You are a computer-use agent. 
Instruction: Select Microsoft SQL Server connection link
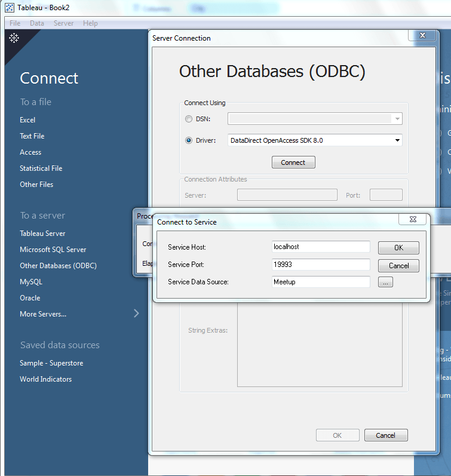point(53,250)
